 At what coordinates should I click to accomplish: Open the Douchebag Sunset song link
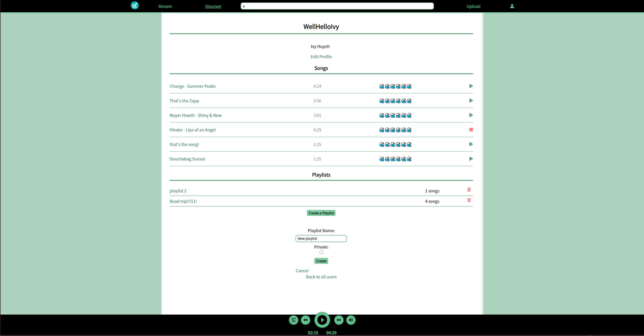(187, 159)
